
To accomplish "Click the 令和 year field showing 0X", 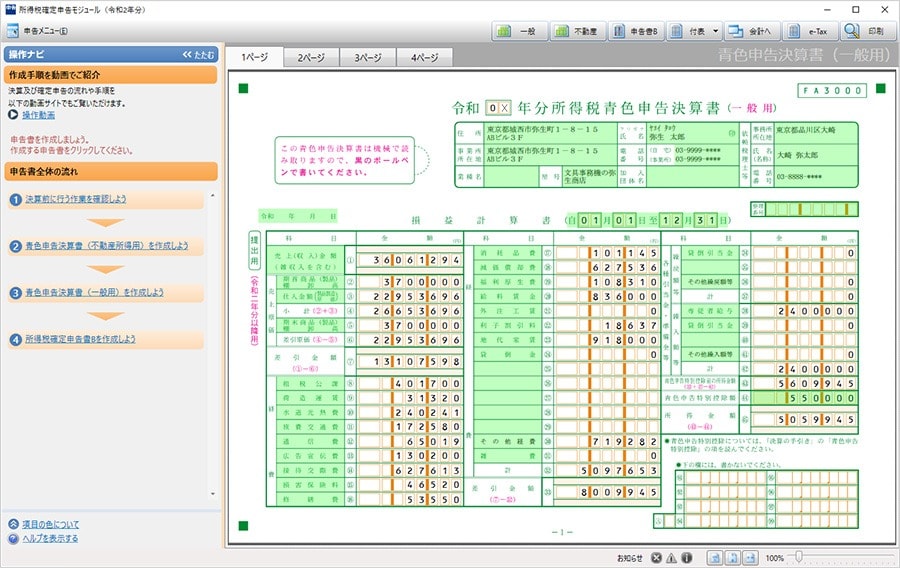I will (x=498, y=108).
